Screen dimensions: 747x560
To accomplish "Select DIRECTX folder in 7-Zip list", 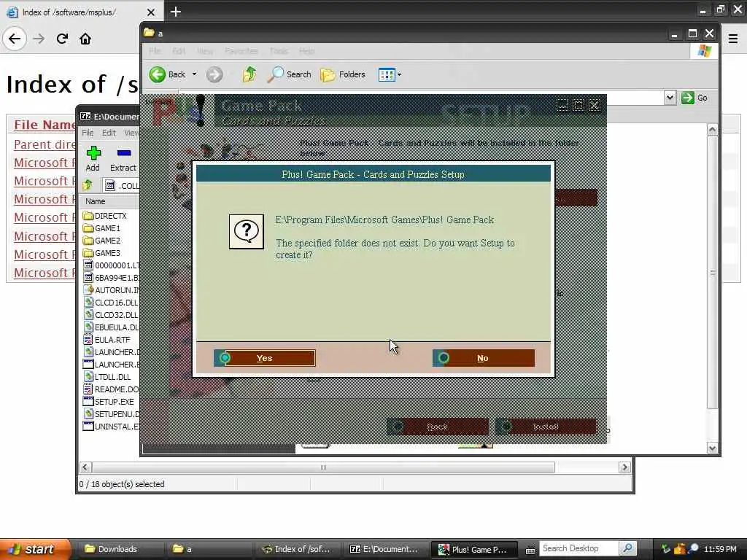I will pos(105,216).
